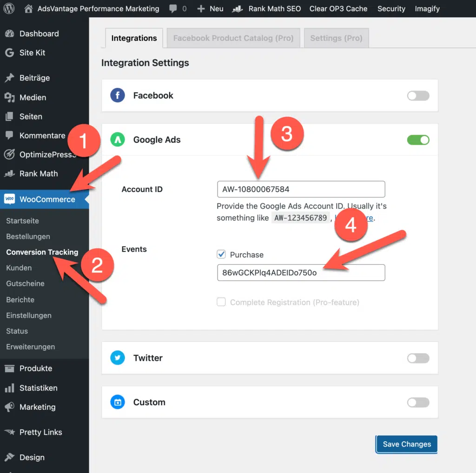The height and width of the screenshot is (473, 476).
Task: Click the Beiträge pin icon
Action: (x=9, y=78)
